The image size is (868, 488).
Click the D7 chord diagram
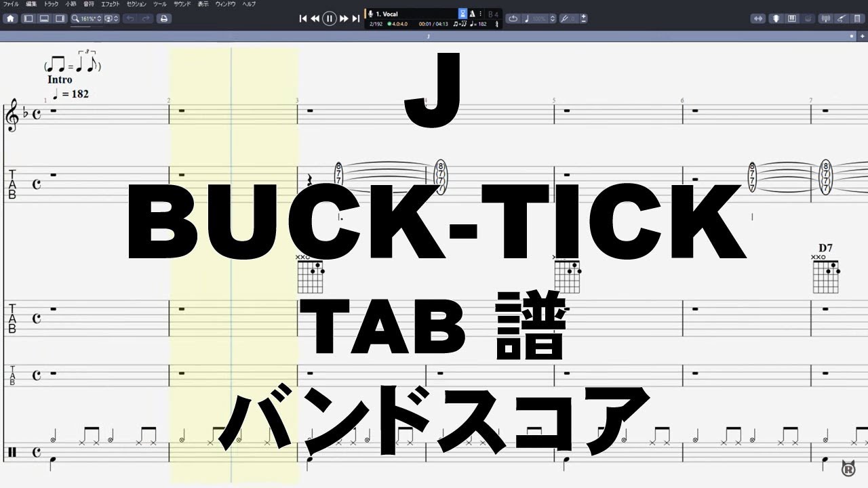[x=825, y=271]
